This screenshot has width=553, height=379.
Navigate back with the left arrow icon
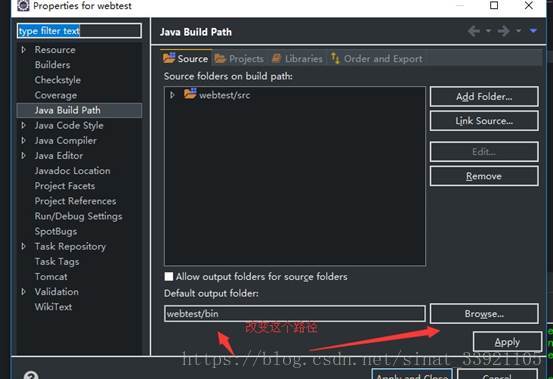click(x=474, y=31)
